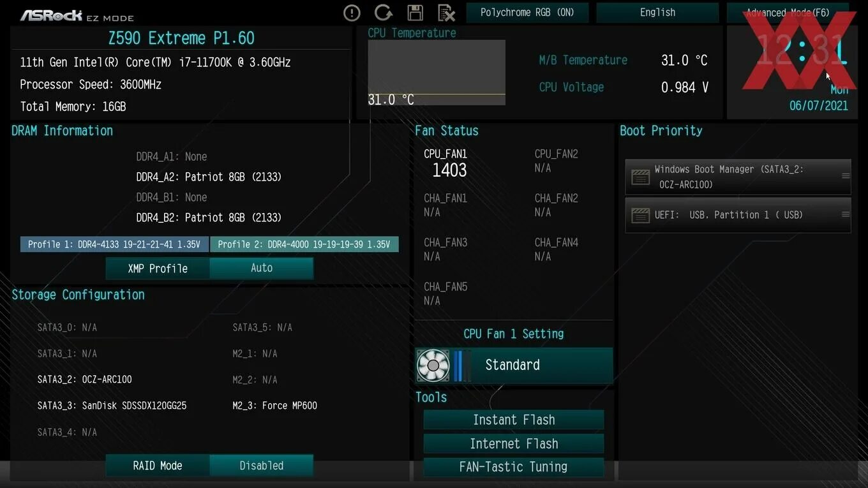Screen dimensions: 868x488
Task: Grab the handle on Windows Boot Manager entry
Action: tap(846, 176)
